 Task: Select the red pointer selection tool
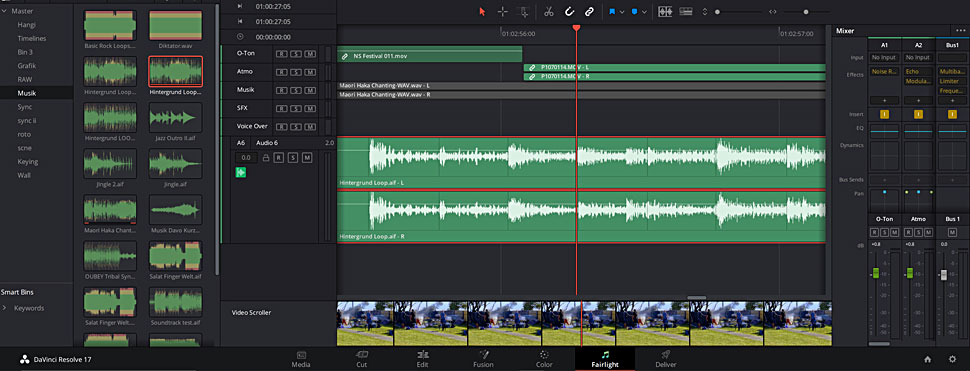483,11
